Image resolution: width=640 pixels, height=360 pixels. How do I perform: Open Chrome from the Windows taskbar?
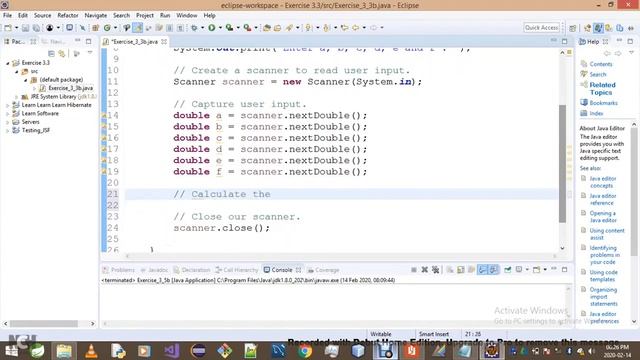click(304, 351)
